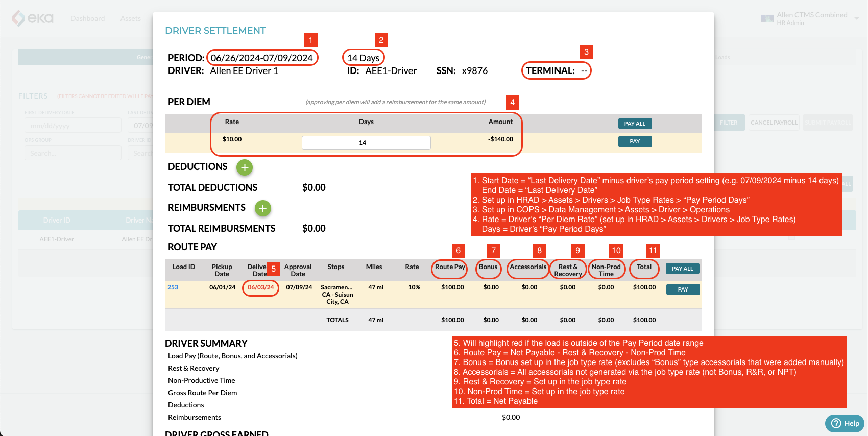
Task: Click the Stops cell Sacramen... CA
Action: 337,295
